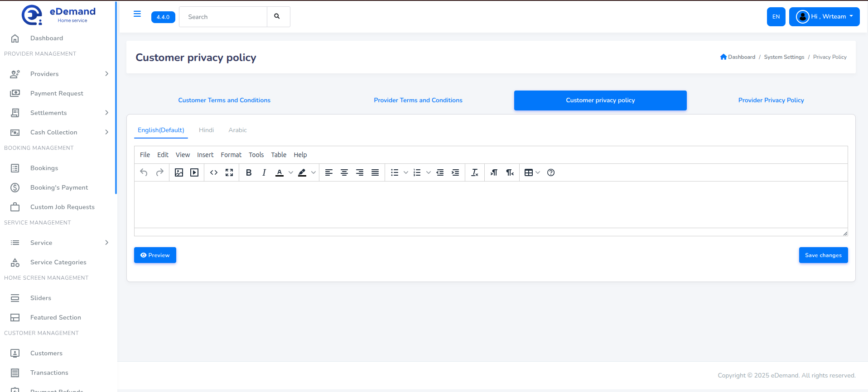Open the insert media tool
Image resolution: width=868 pixels, height=392 pixels.
(194, 172)
